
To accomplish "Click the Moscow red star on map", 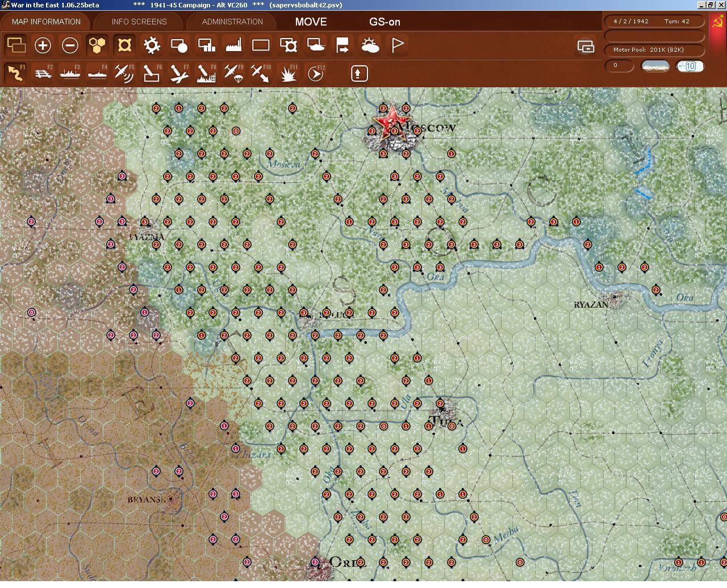I will (x=391, y=122).
